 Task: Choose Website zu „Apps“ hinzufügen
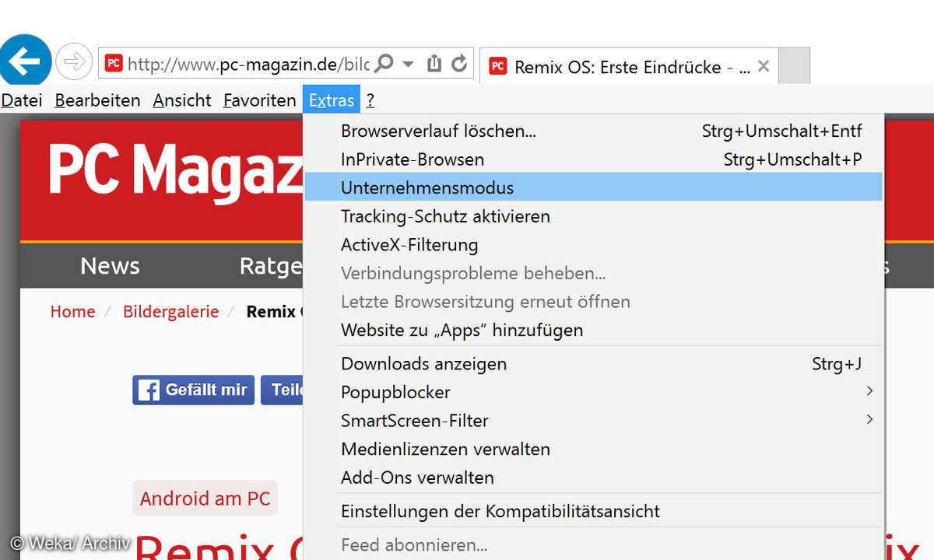coord(594,330)
